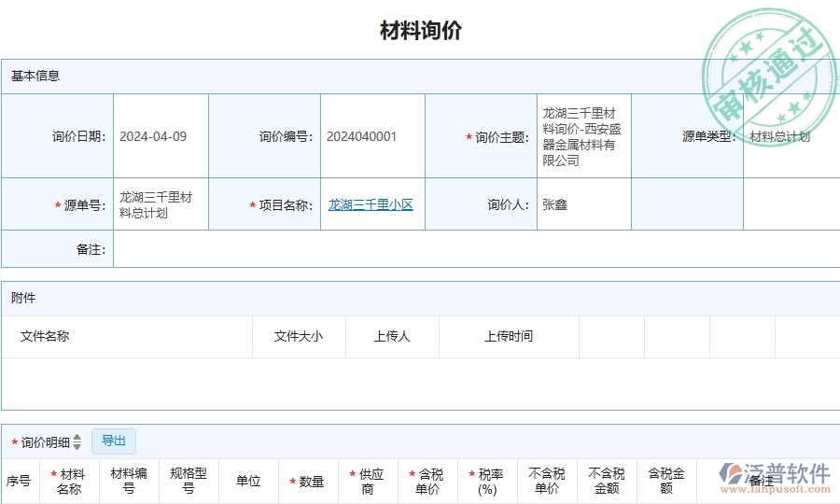Click the 文件大小 column header

pos(299,336)
